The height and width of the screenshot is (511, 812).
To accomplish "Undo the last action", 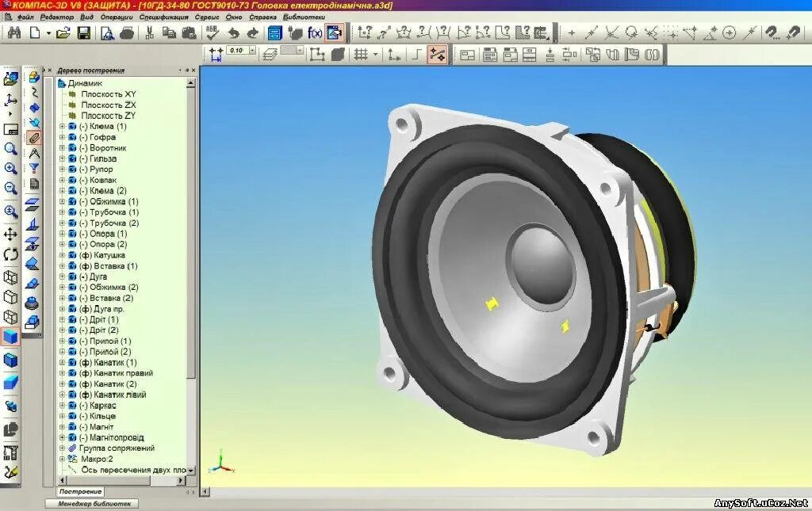I will pyautogui.click(x=233, y=33).
